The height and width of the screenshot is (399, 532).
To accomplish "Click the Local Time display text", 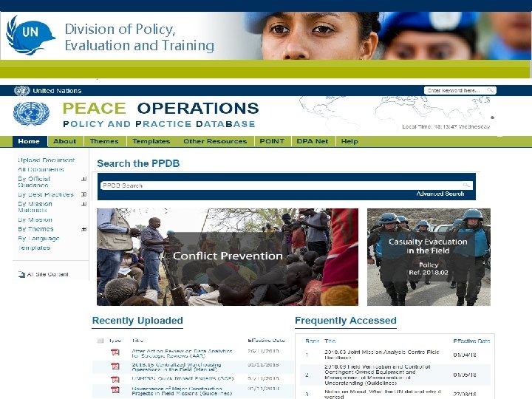I will click(446, 126).
